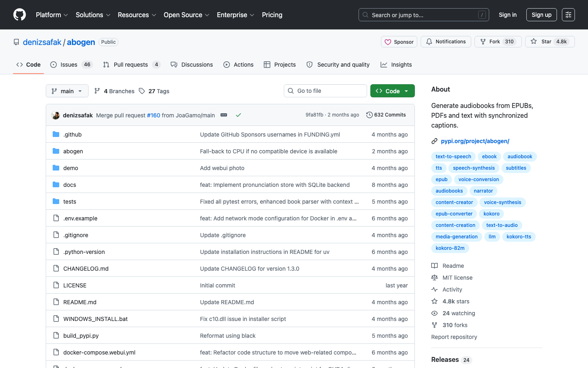
Task: Click the README.md file icon
Action: 56,302
